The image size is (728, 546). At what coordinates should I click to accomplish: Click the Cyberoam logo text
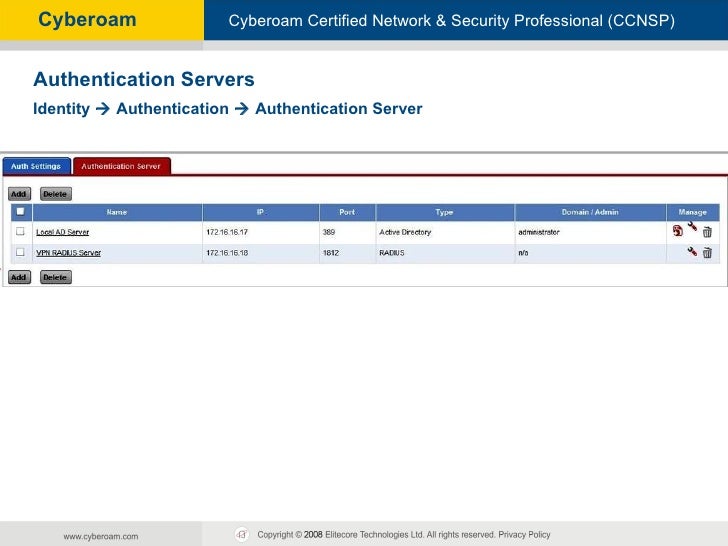click(x=87, y=20)
